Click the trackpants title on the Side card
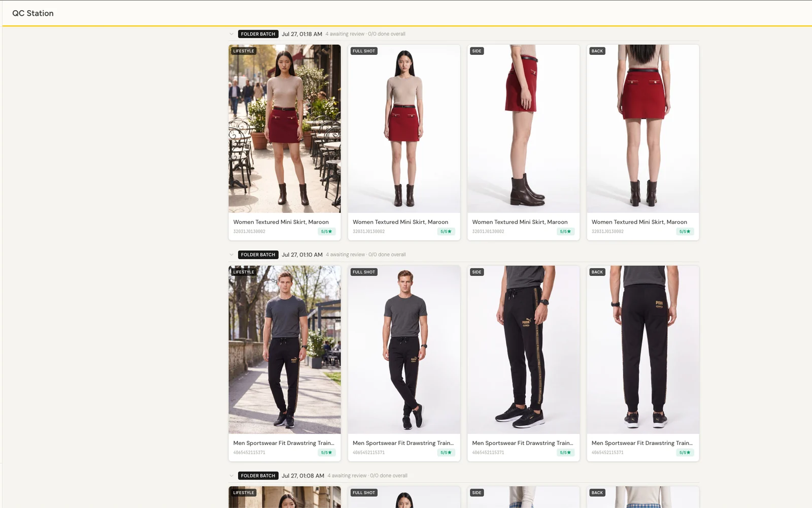 (522, 443)
